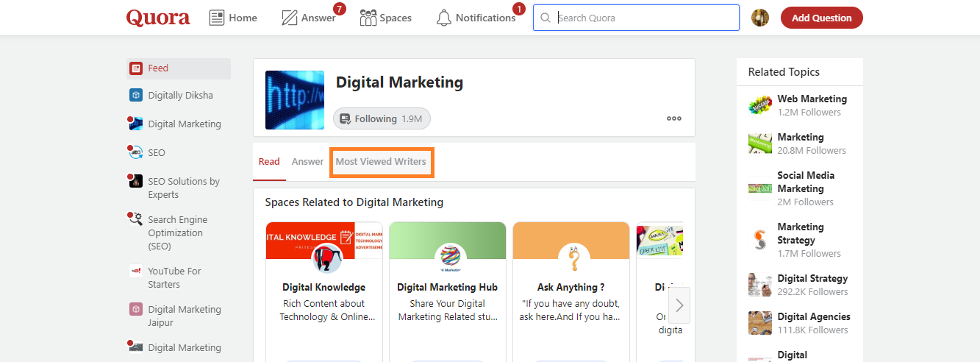980x362 pixels.
Task: Open the Most Viewed Writers tab
Action: 381,161
